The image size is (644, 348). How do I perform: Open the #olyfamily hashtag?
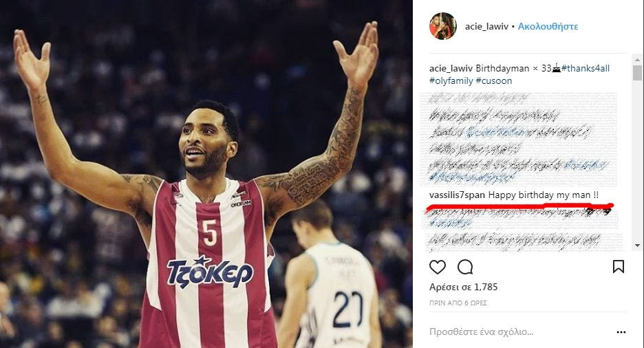[451, 81]
